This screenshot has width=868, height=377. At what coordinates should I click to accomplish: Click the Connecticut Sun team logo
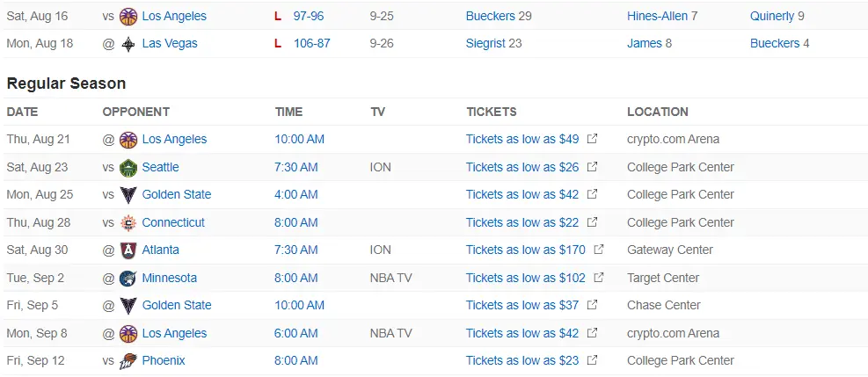pyautogui.click(x=128, y=222)
